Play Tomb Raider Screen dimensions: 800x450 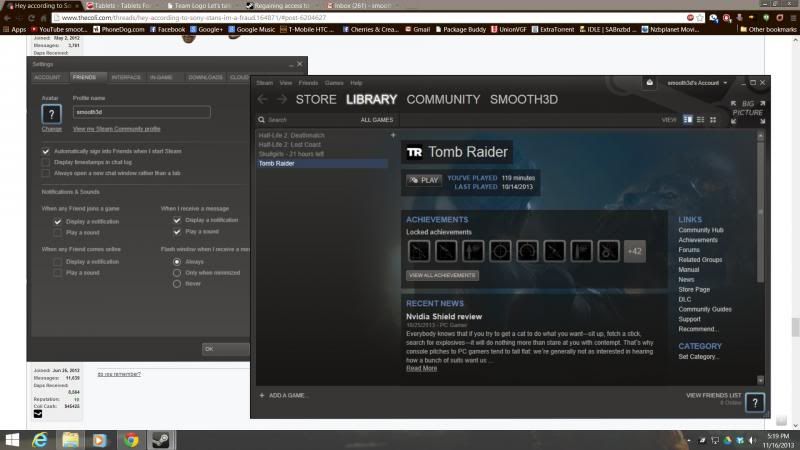[x=424, y=180]
